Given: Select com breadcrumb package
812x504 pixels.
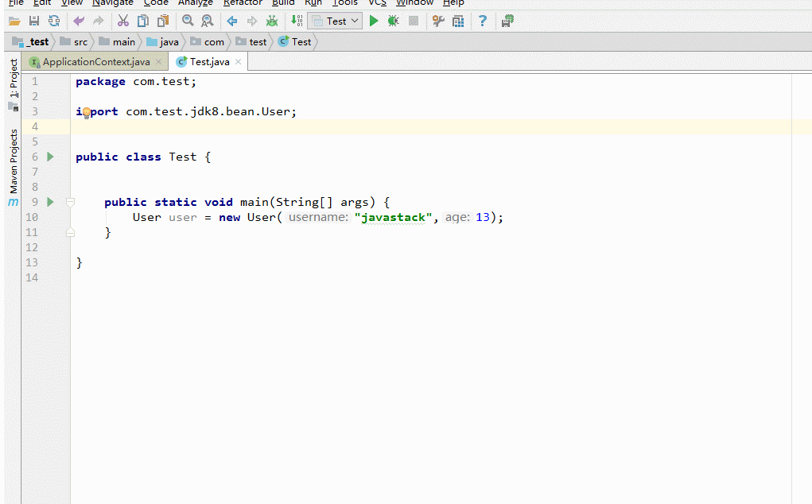Looking at the screenshot, I should pyautogui.click(x=207, y=42).
